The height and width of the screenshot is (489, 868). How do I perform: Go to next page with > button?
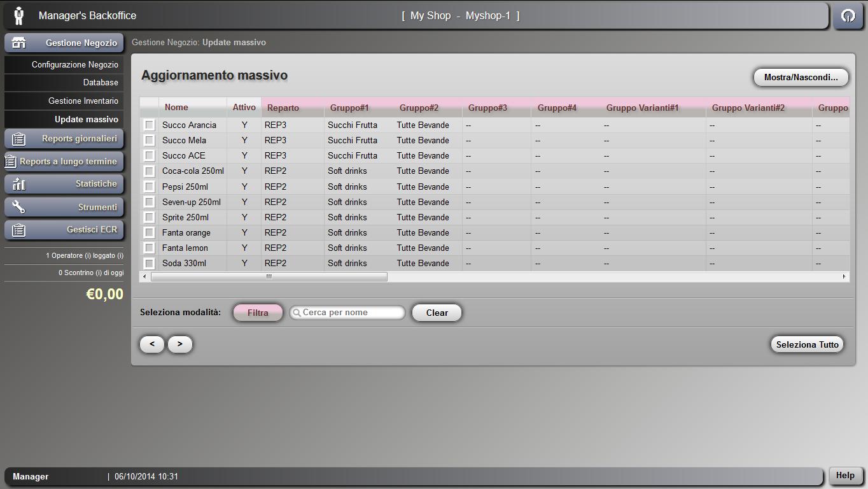tap(180, 344)
